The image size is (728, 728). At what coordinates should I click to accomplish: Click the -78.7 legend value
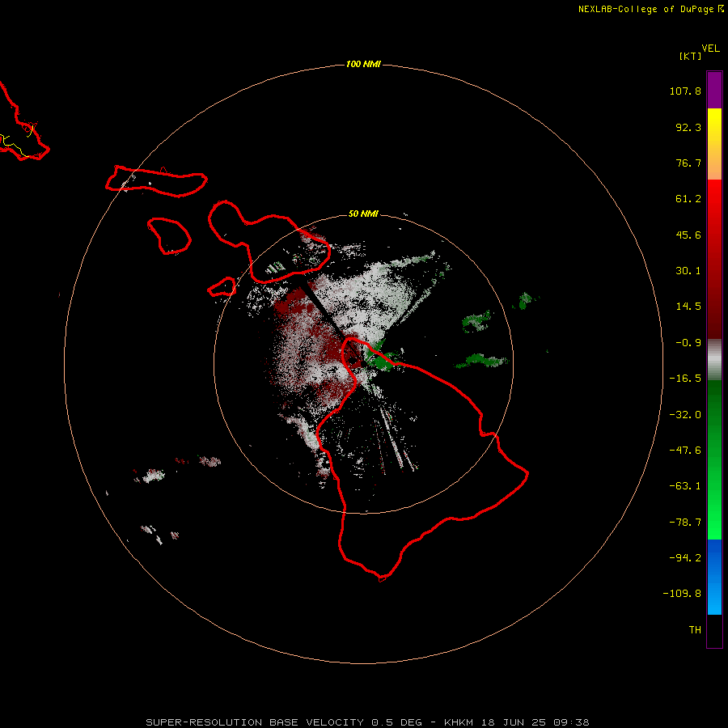[685, 523]
